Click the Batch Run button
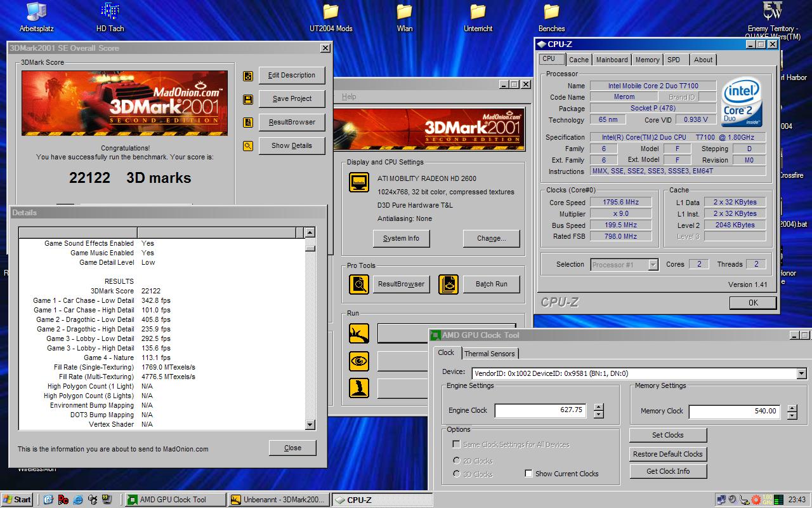This screenshot has width=812, height=508. pos(492,284)
